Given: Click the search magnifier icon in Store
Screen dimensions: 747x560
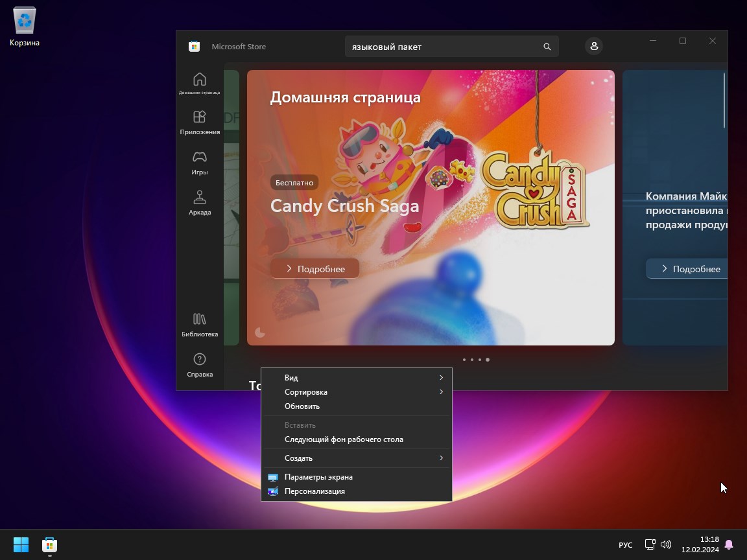Looking at the screenshot, I should click(x=547, y=47).
